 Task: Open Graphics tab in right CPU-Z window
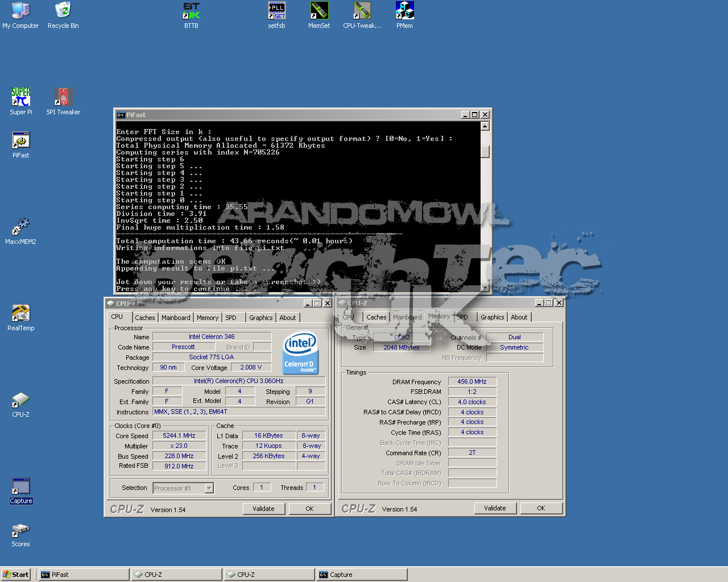tap(493, 317)
